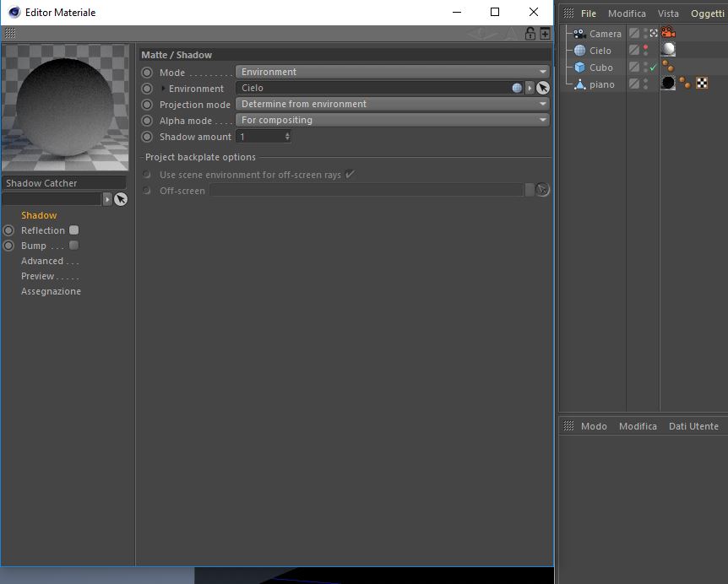Enable the Reflection channel checkbox
Screen dimensions: 728x584
pos(73,230)
